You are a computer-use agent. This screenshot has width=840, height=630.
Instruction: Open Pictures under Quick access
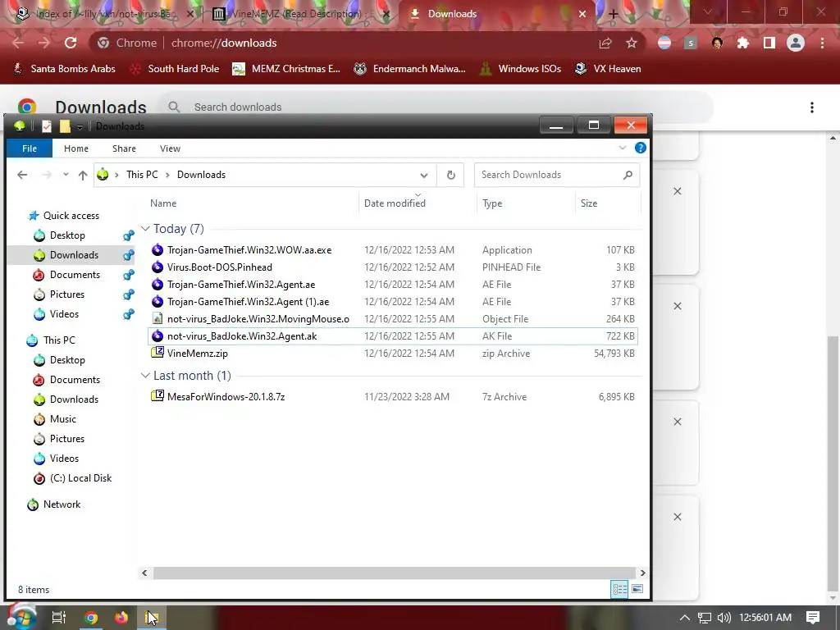click(x=67, y=294)
